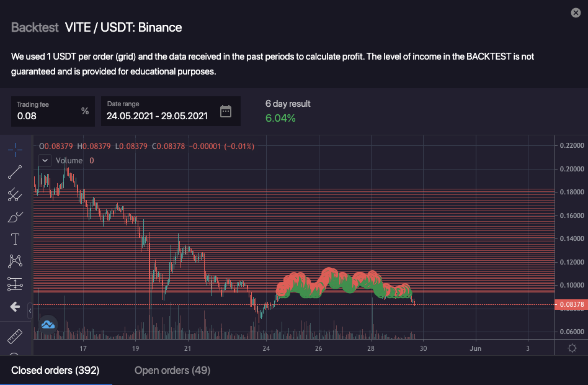Image resolution: width=588 pixels, height=385 pixels.
Task: Select the brush drawing tool
Action: 16,217
